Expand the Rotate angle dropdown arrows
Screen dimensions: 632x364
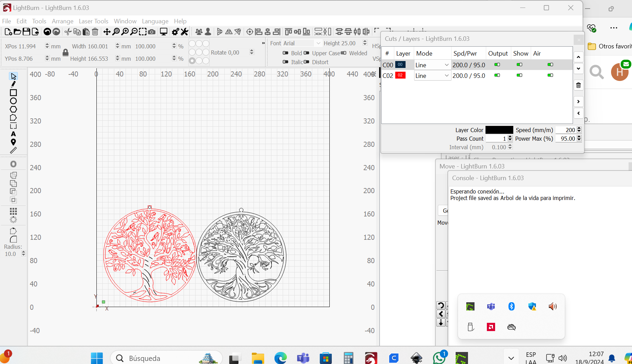point(251,52)
